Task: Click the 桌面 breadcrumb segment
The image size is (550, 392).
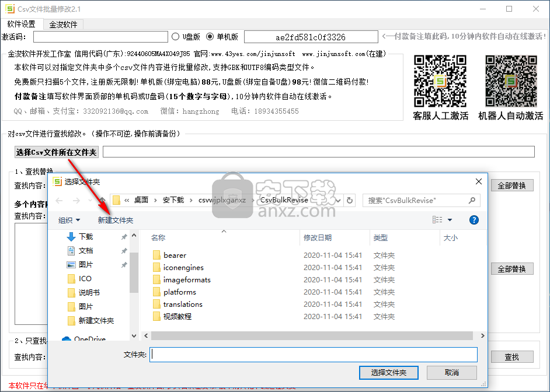Action: click(x=141, y=200)
